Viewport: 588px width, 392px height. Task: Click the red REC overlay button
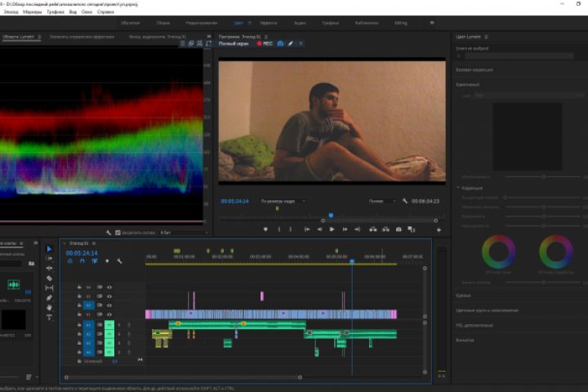[265, 43]
